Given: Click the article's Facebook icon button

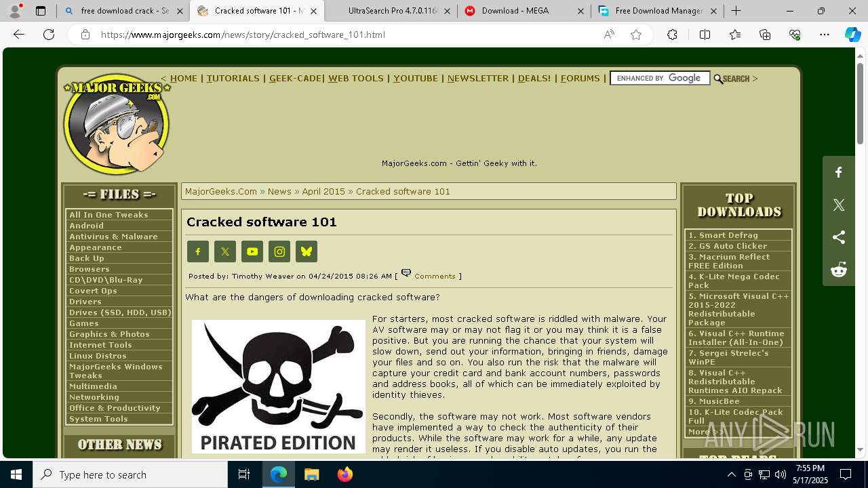Looking at the screenshot, I should pos(198,251).
